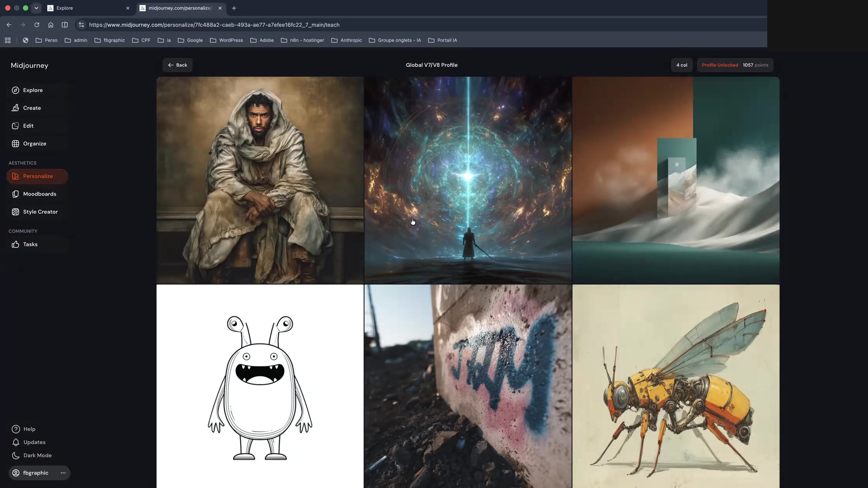868x488 pixels.
Task: Switch to the Explore browser tab
Action: point(87,8)
